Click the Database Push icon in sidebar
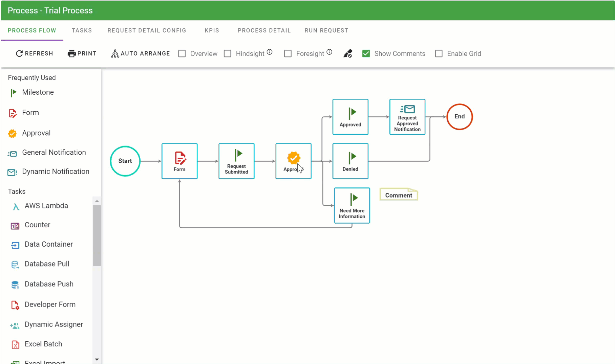The image size is (615, 364). (15, 285)
